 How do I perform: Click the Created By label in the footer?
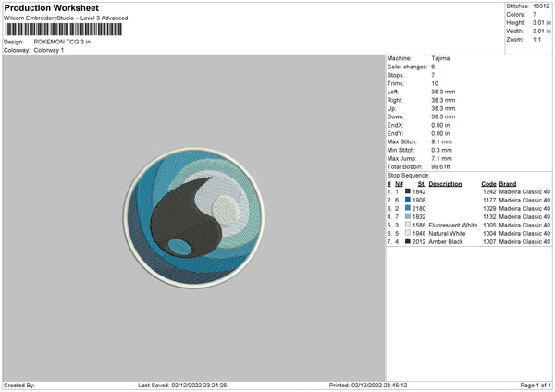[19, 386]
